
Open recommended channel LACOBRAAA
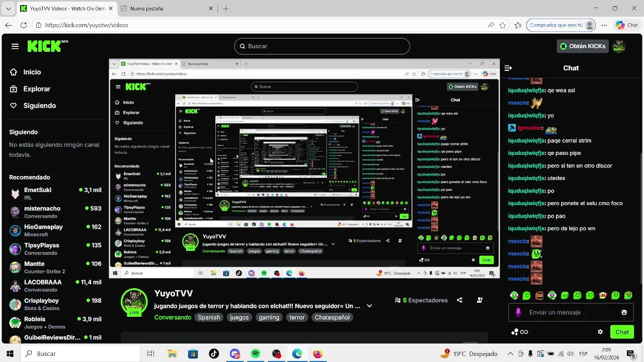(55, 286)
